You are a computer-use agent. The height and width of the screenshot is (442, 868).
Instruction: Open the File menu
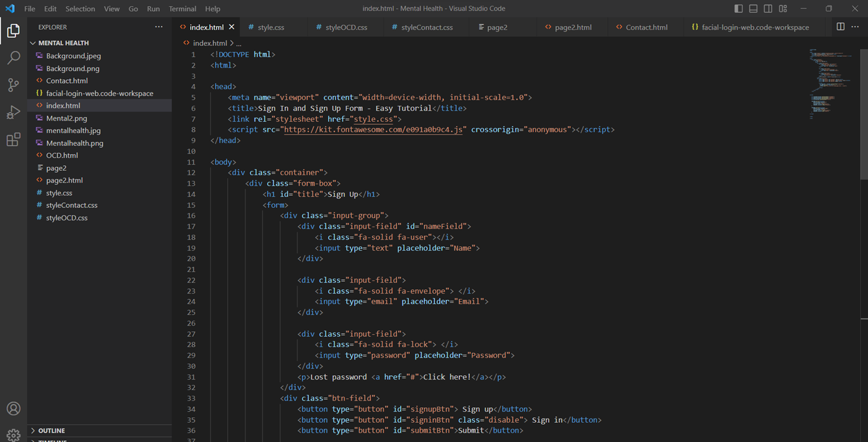(x=30, y=9)
